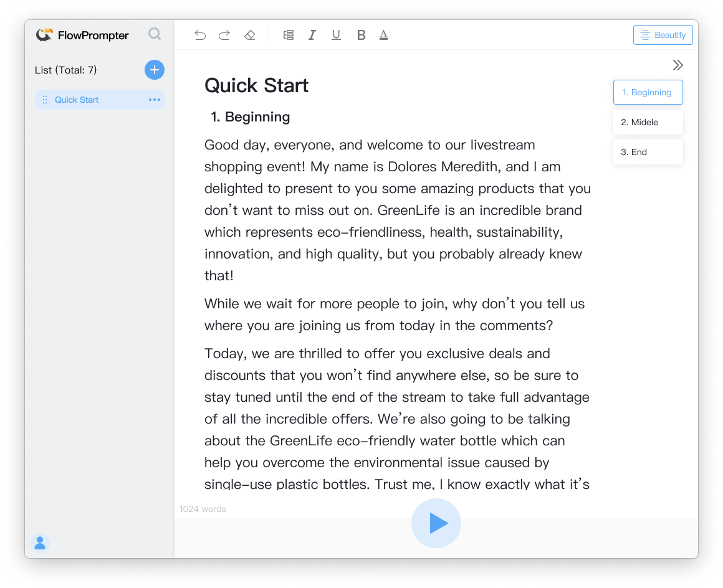Click the Undo icon in the toolbar
Screen dimensions: 723x588
[x=199, y=35]
